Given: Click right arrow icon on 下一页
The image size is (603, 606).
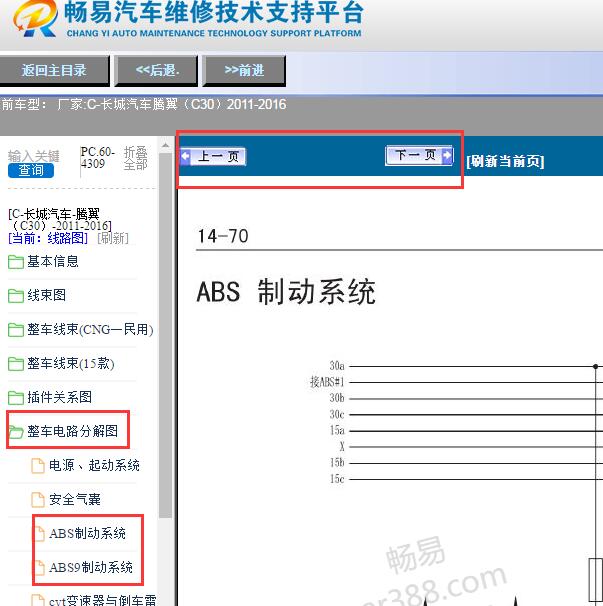Looking at the screenshot, I should point(447,155).
